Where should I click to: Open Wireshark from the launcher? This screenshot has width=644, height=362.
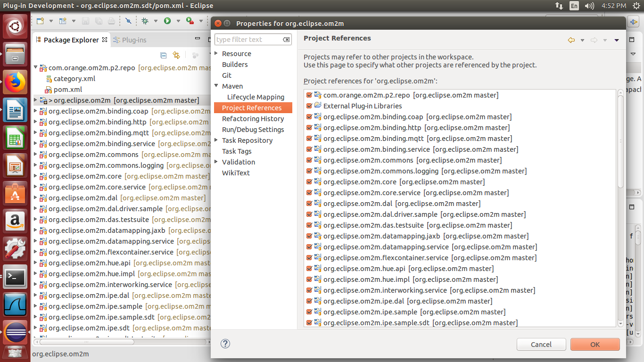16,304
